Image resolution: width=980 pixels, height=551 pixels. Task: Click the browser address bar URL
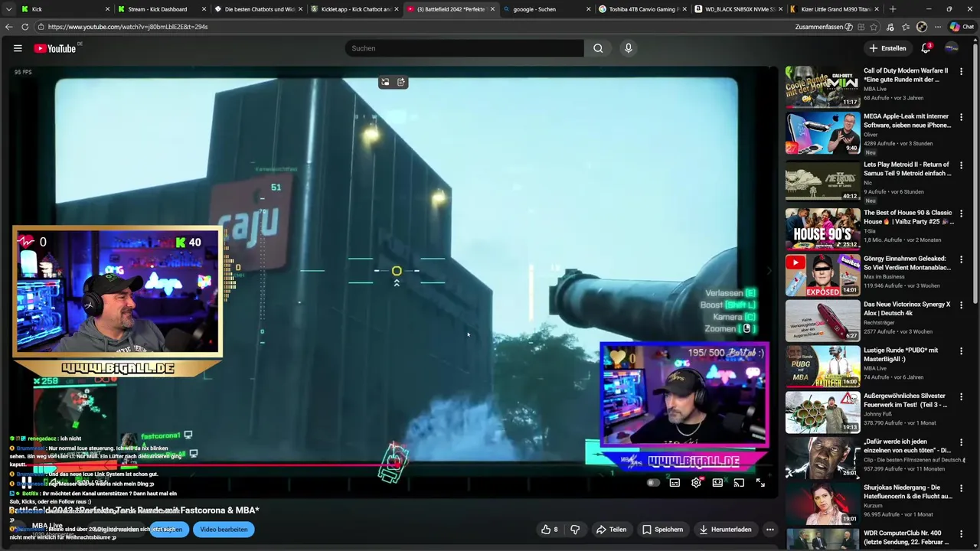(129, 27)
